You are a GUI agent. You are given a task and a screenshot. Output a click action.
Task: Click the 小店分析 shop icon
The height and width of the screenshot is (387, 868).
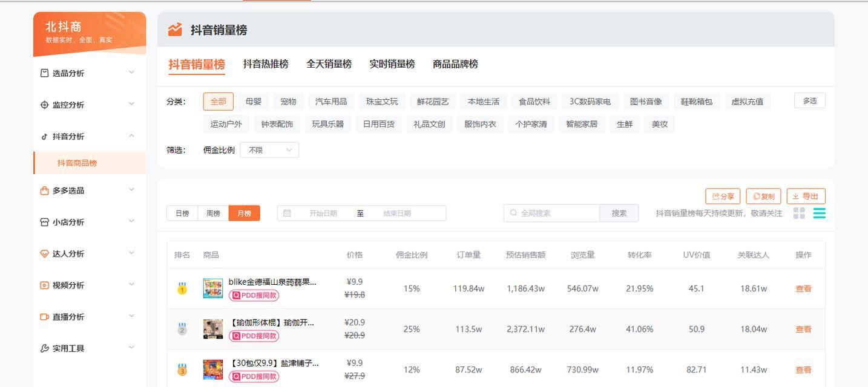tap(44, 222)
